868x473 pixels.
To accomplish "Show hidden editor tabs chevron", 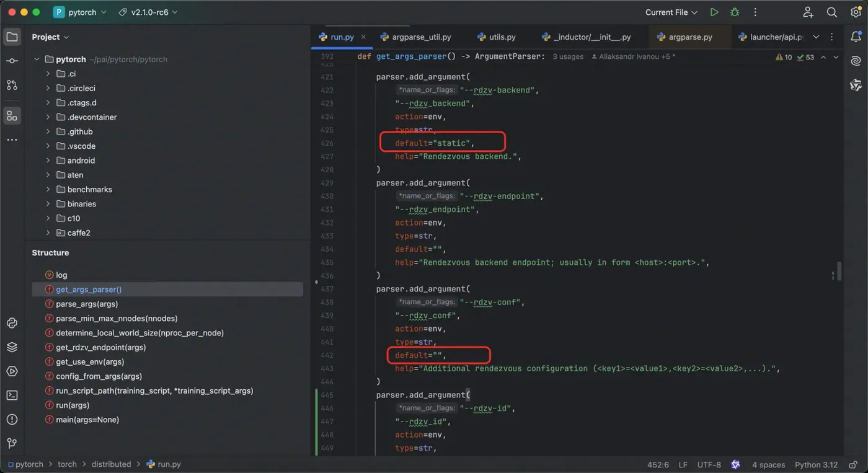I will tap(816, 37).
